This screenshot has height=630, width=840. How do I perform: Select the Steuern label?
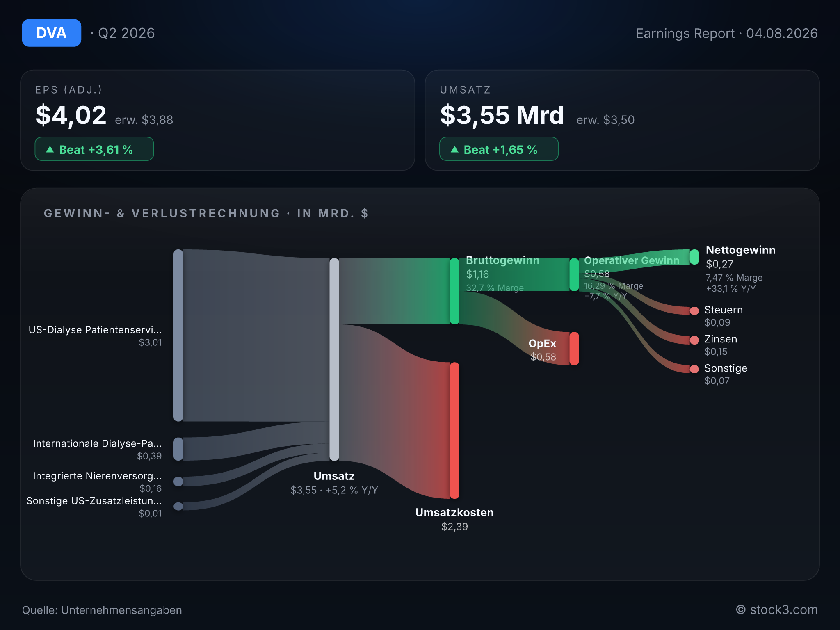pos(724,310)
